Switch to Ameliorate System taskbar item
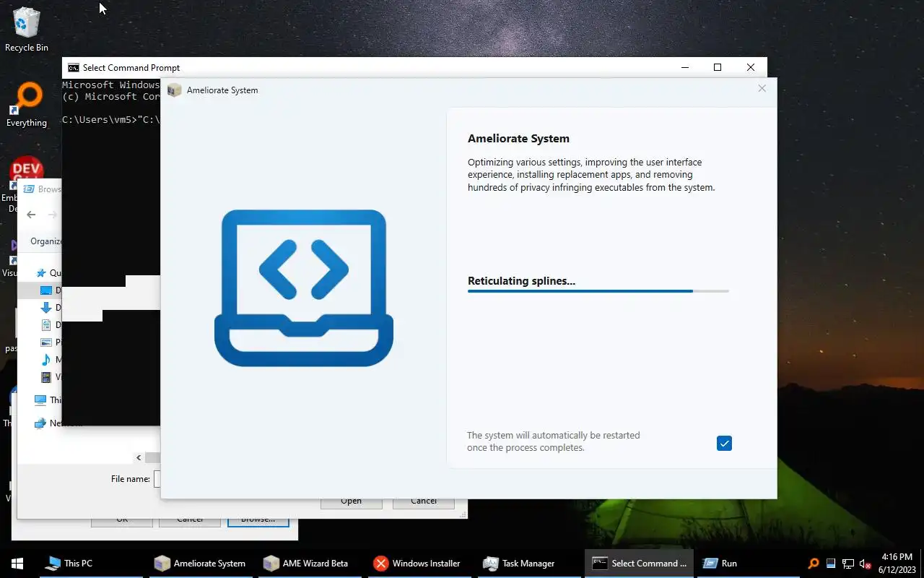The height and width of the screenshot is (578, 924). pos(201,564)
